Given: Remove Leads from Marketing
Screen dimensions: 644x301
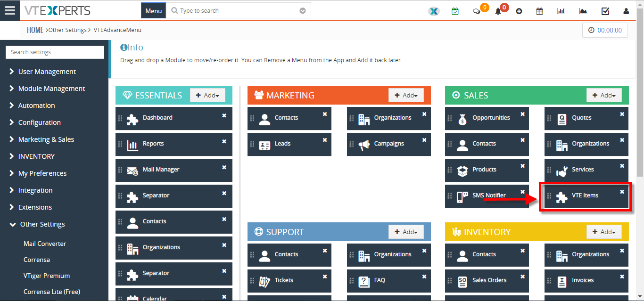Looking at the screenshot, I should 325,140.
